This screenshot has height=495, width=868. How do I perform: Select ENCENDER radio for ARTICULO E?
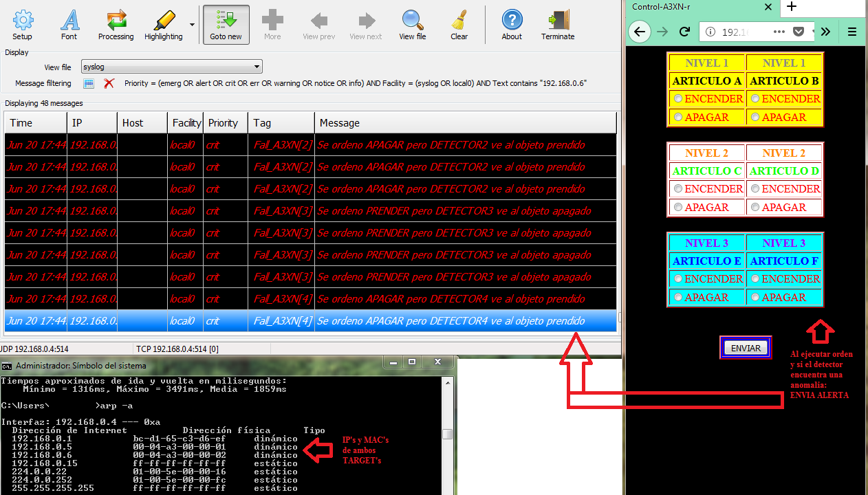click(x=678, y=279)
